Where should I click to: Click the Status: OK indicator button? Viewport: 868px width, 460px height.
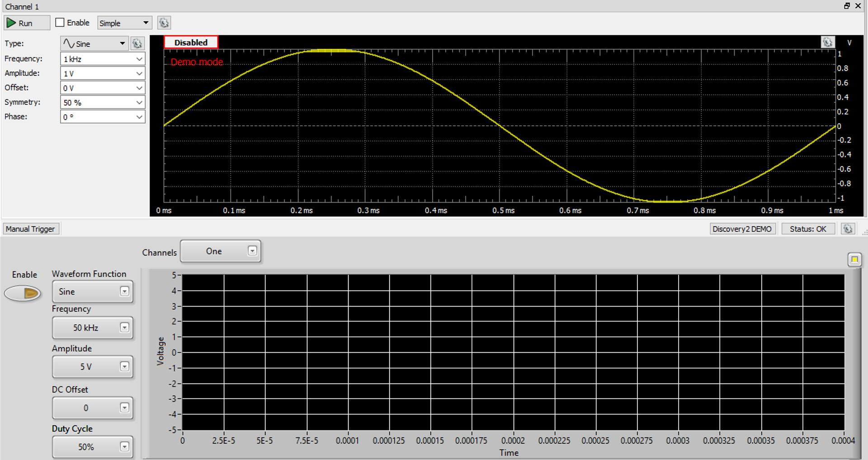tap(808, 228)
